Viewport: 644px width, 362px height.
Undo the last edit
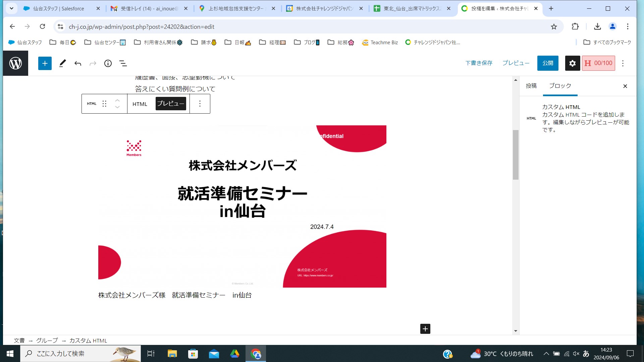[78, 63]
